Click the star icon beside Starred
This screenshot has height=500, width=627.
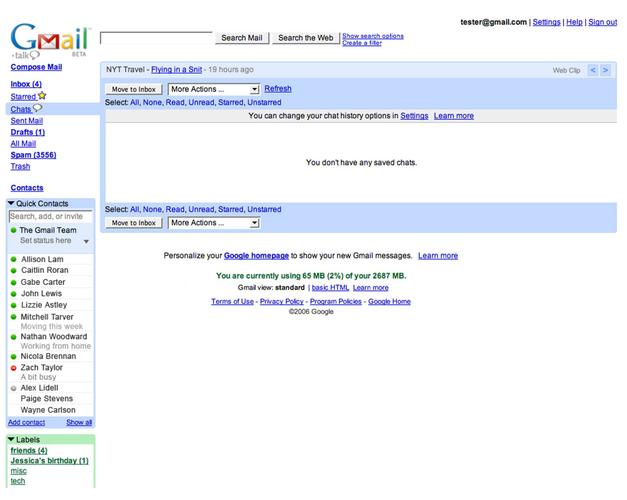click(x=42, y=96)
